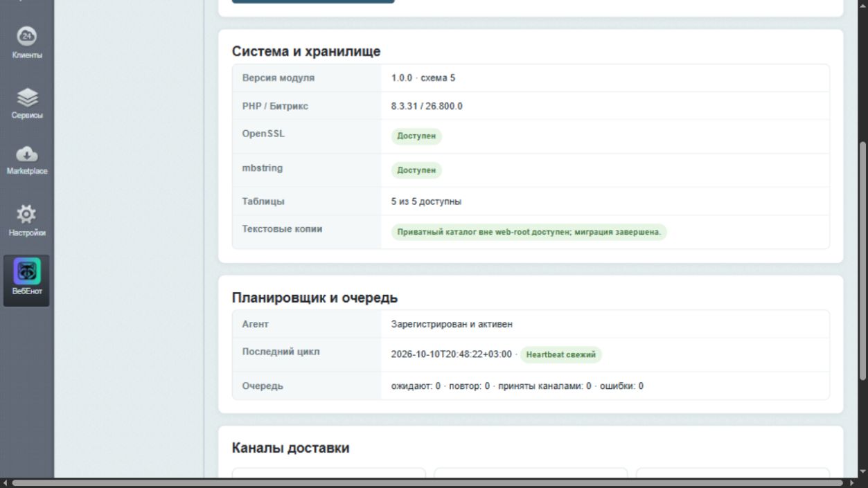This screenshot has height=488, width=868.
Task: Click the scroll right arrow
Action: pyautogui.click(x=851, y=482)
